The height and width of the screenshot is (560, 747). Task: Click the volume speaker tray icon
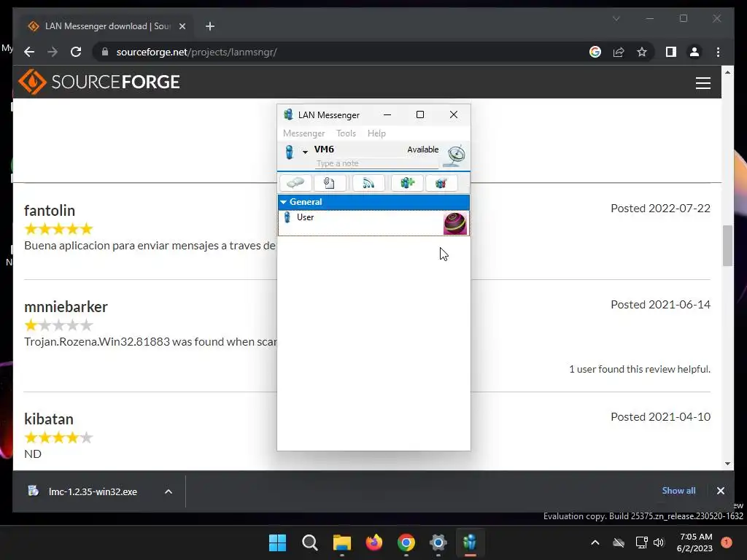click(x=659, y=542)
